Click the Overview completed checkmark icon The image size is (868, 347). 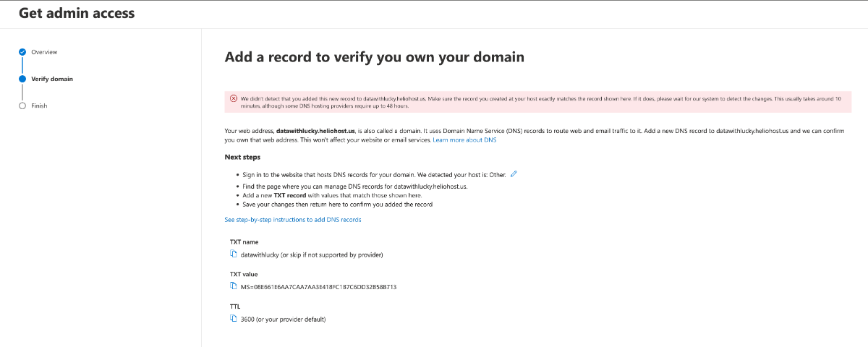click(x=22, y=52)
